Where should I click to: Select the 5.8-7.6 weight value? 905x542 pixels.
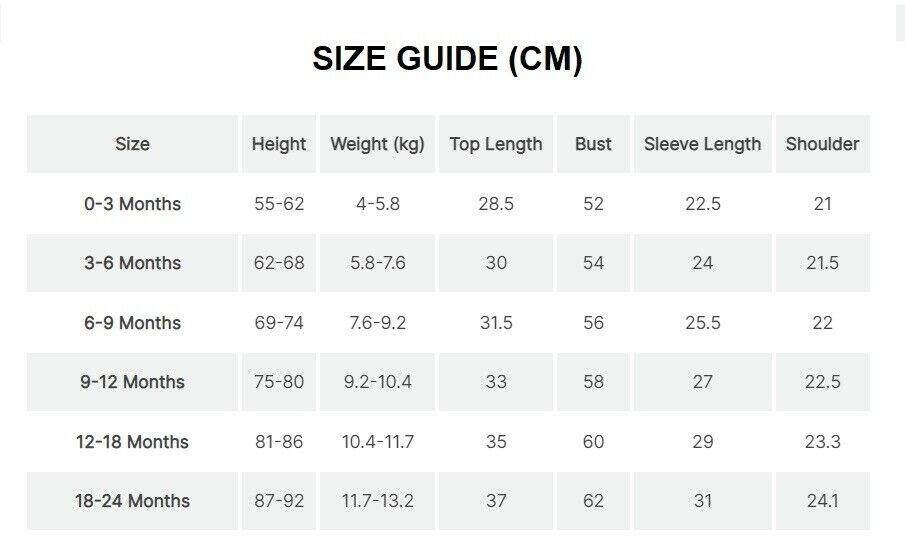point(377,263)
